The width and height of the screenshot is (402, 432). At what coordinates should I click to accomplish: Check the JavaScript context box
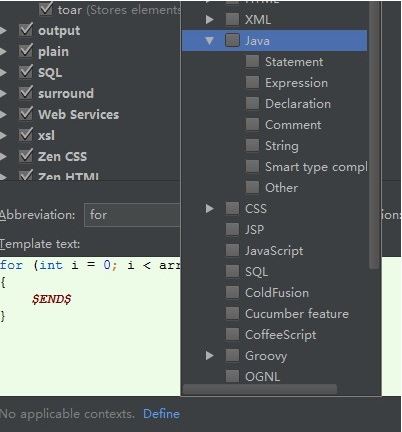click(232, 250)
